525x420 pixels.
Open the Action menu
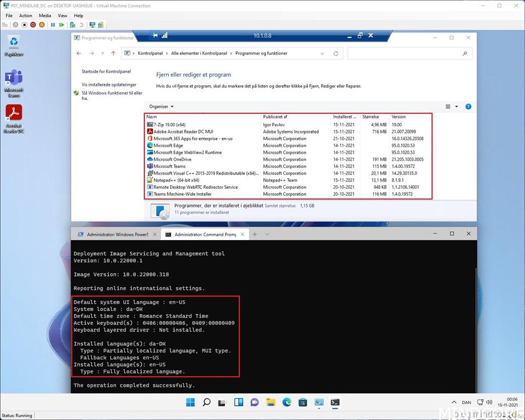26,16
